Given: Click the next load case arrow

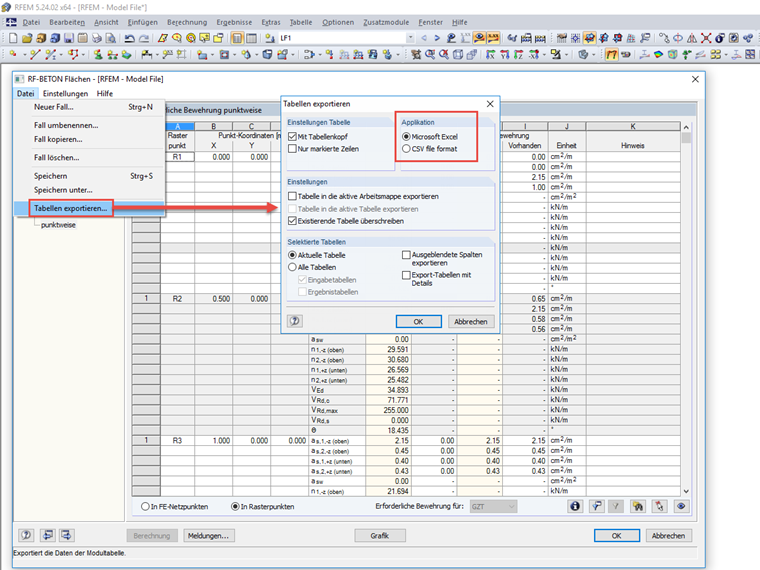Looking at the screenshot, I should pos(437,38).
